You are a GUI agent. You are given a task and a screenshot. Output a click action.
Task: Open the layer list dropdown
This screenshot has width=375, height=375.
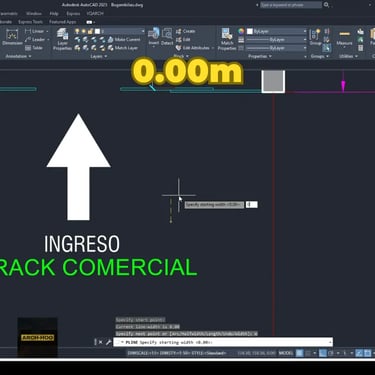point(143,31)
